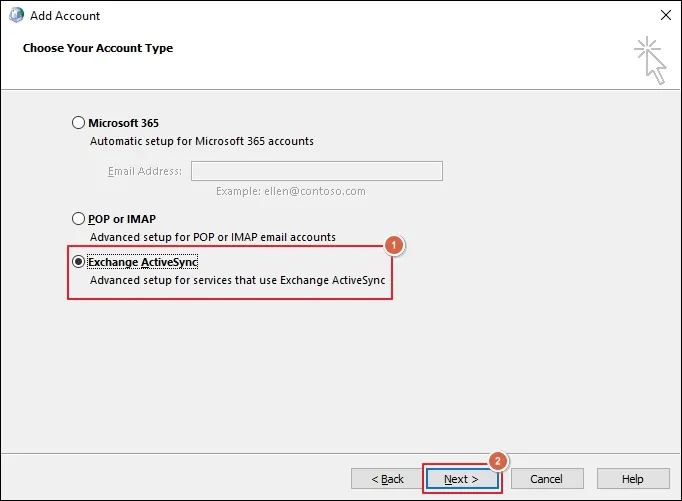This screenshot has width=682, height=501.
Task: Click 'Choose Your Account Type' heading
Action: click(98, 48)
